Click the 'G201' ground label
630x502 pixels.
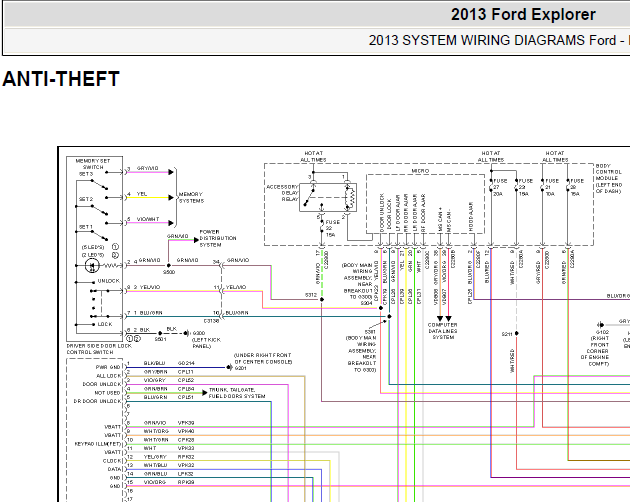click(x=240, y=368)
